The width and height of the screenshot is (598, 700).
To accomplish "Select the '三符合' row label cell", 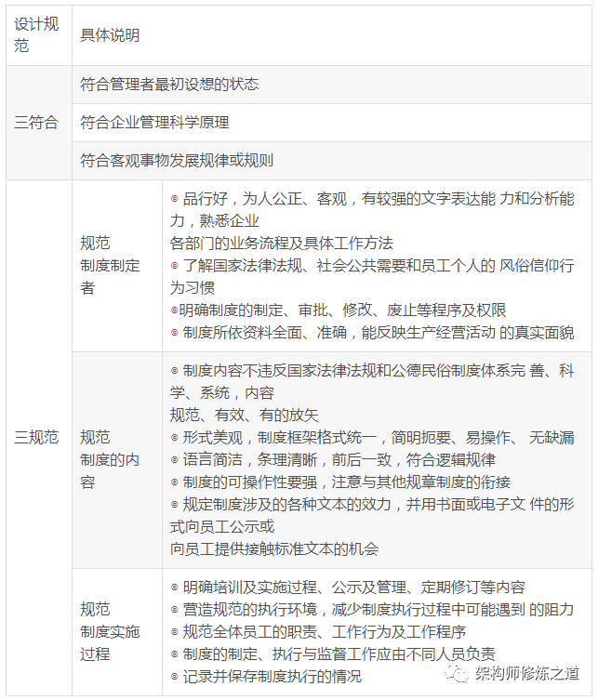I will click(x=39, y=123).
